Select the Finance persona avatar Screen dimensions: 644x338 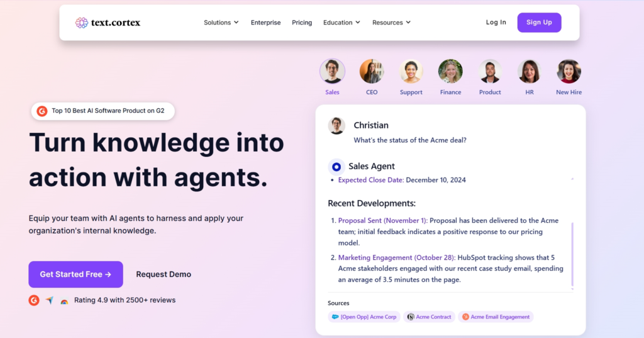coord(450,71)
